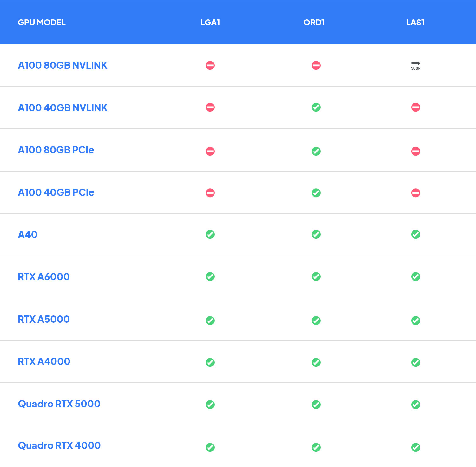Open the RTX A6000 link
Screen dimensions: 476x467
click(x=44, y=277)
